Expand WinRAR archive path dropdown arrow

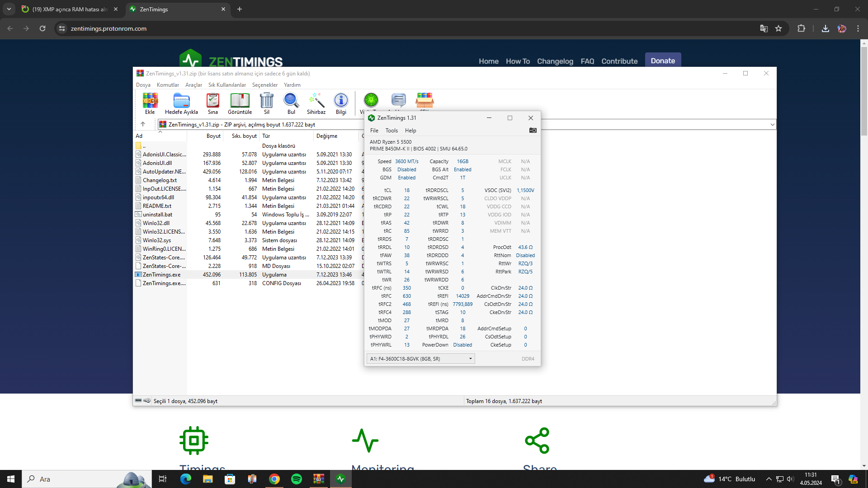coord(772,125)
